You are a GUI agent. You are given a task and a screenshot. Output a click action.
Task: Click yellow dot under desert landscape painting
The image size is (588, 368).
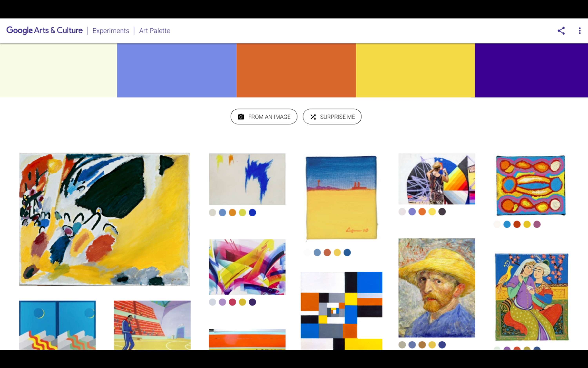(337, 252)
